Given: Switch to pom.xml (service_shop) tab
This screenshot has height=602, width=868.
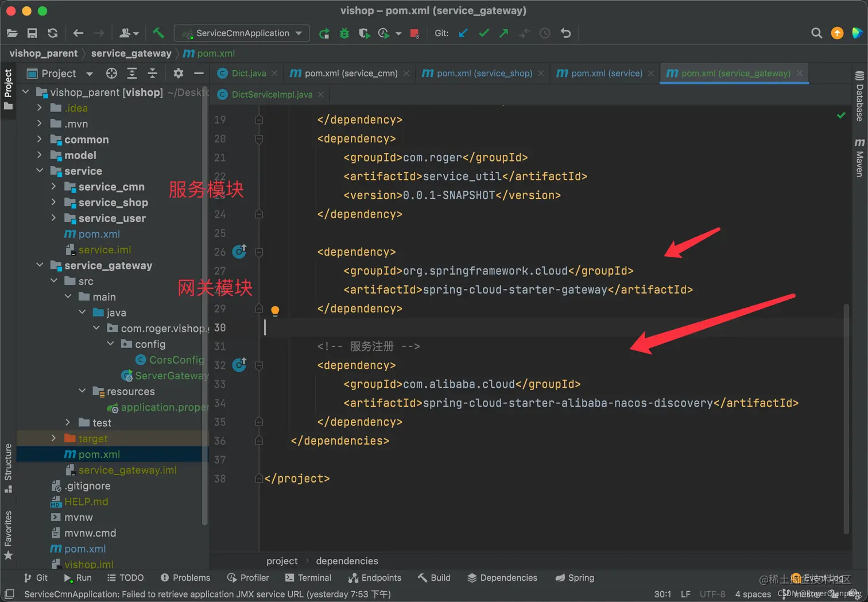Looking at the screenshot, I should click(x=485, y=73).
